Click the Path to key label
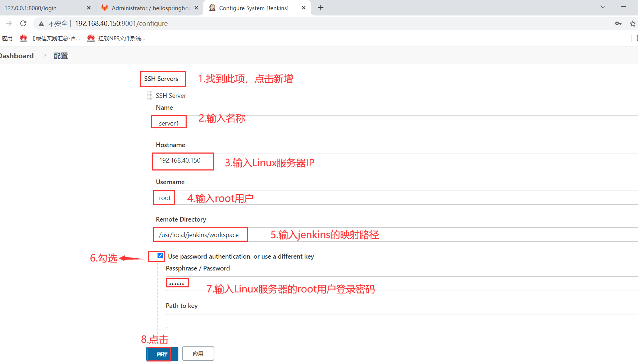This screenshot has height=364, width=638. click(x=182, y=306)
